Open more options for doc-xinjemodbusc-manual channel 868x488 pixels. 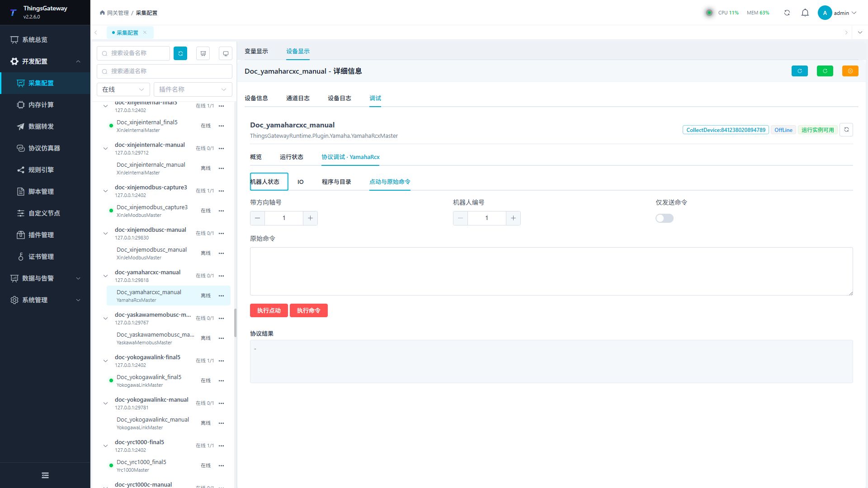point(221,233)
